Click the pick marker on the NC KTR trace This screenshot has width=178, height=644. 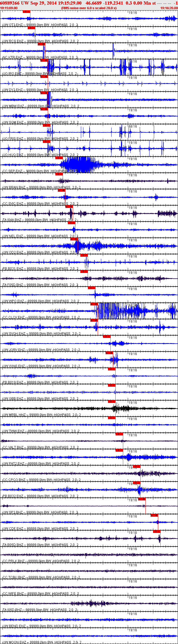tap(41, 44)
